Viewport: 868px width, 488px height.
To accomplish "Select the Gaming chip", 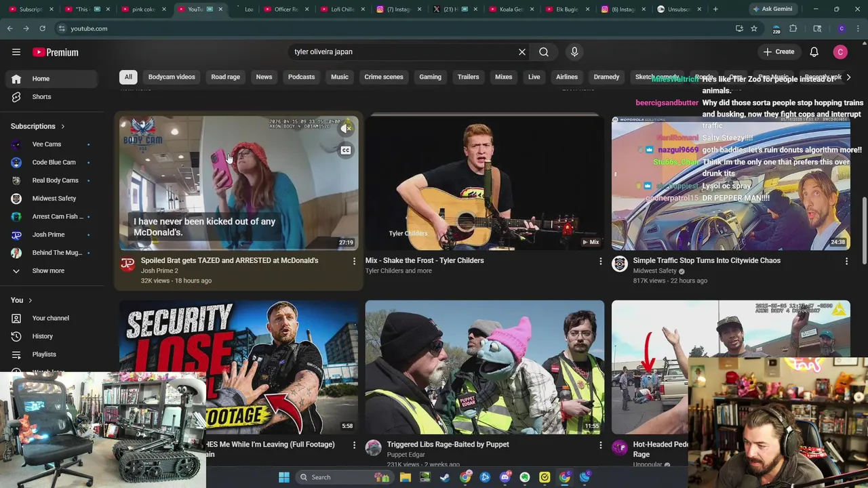I will (430, 77).
